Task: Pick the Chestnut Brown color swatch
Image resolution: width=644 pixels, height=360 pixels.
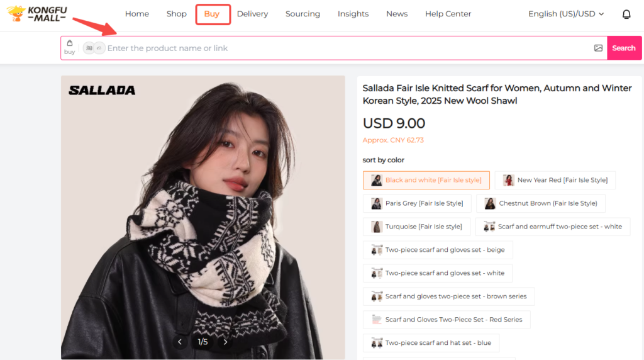Action: click(x=540, y=203)
